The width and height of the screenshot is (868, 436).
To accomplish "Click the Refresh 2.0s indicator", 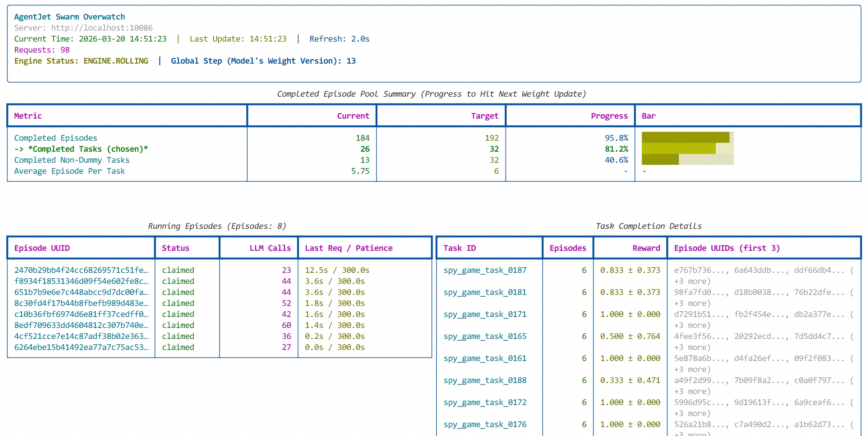I will click(x=339, y=39).
